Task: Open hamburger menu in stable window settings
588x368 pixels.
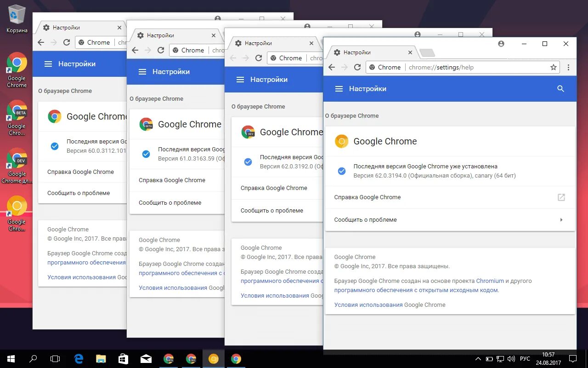Action: [48, 64]
